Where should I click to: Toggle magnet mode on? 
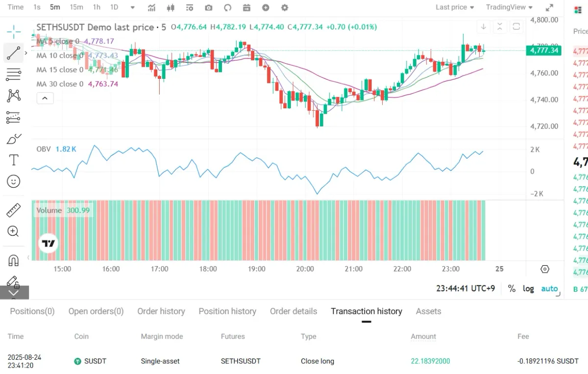14,260
